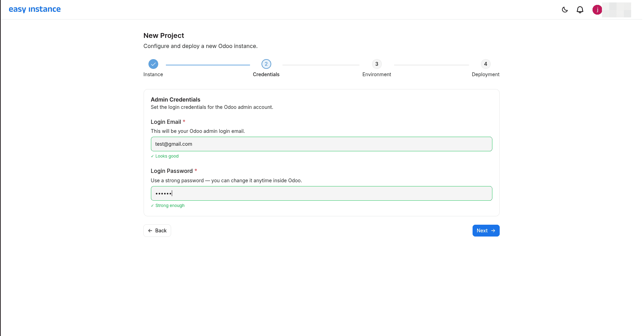
Task: Click 'This will be your Odoo admin login email.' hint
Action: (198, 131)
